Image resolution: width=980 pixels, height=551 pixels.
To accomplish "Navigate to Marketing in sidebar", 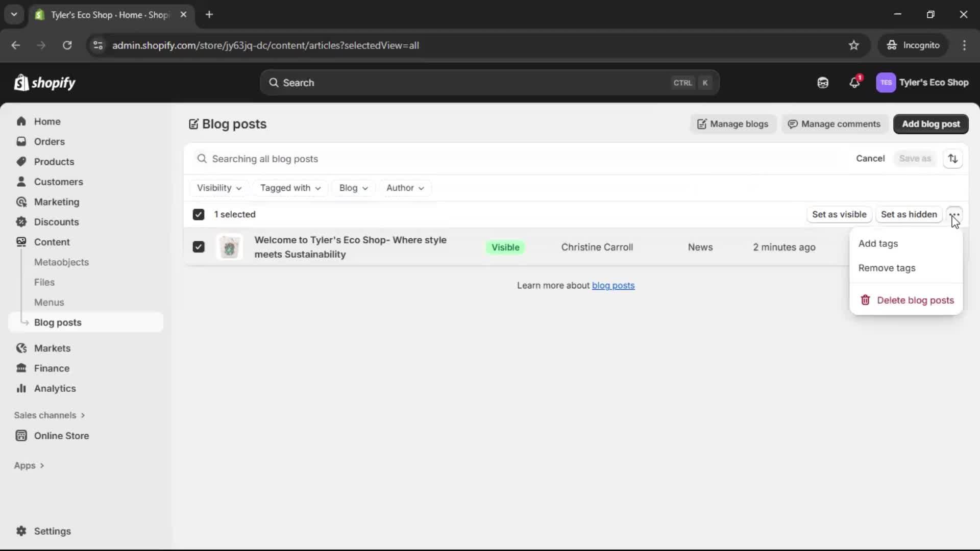I will click(x=56, y=202).
